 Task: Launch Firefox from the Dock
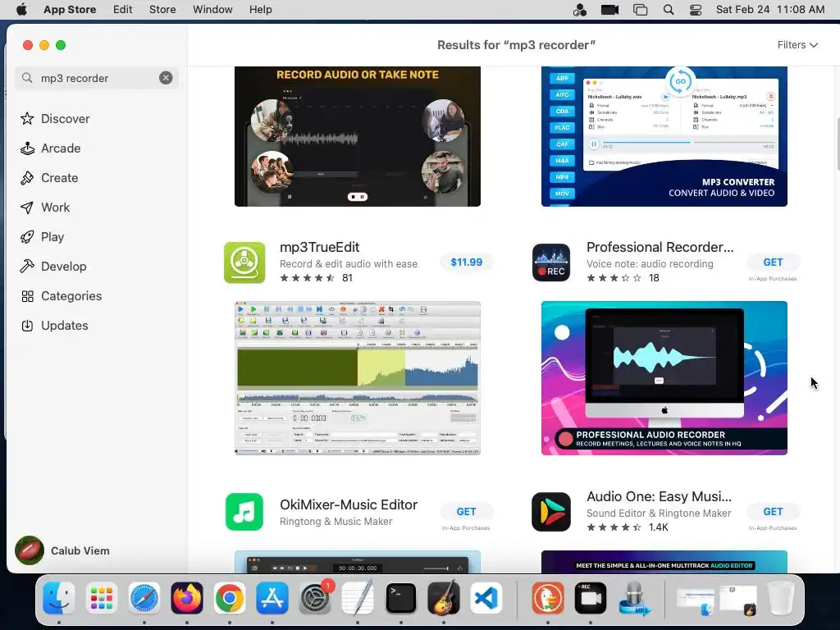[187, 598]
